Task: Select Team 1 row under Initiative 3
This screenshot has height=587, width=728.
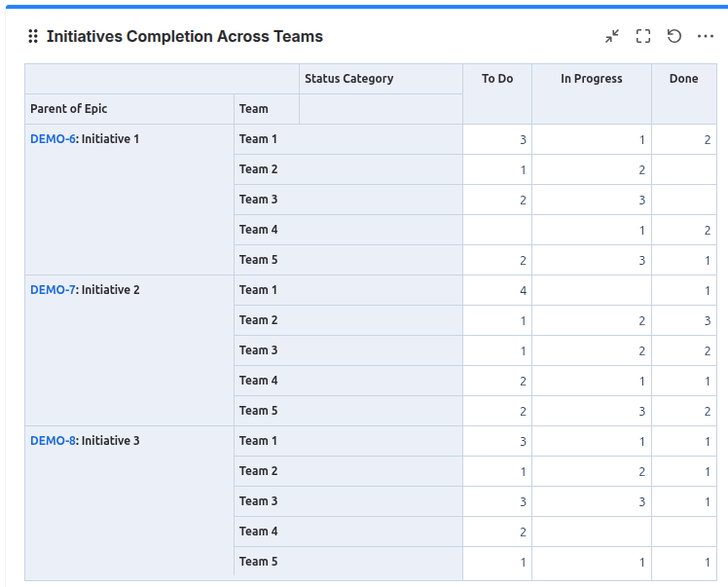Action: point(348,441)
